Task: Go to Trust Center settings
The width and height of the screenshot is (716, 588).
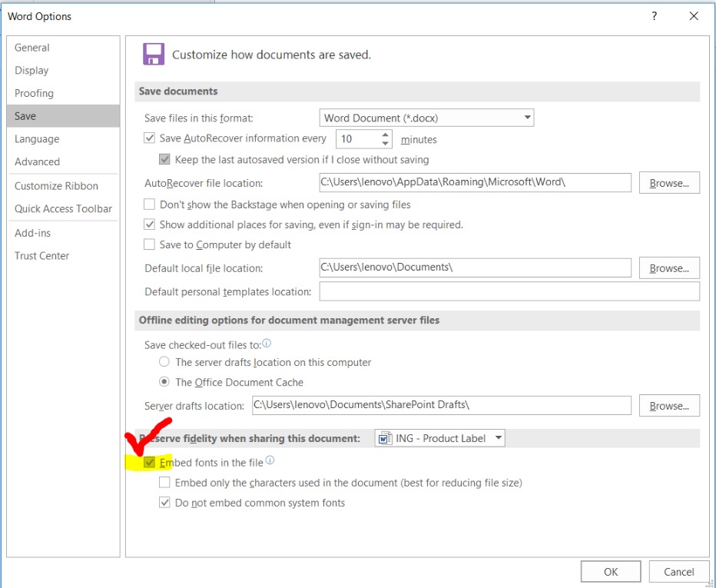Action: 41,256
